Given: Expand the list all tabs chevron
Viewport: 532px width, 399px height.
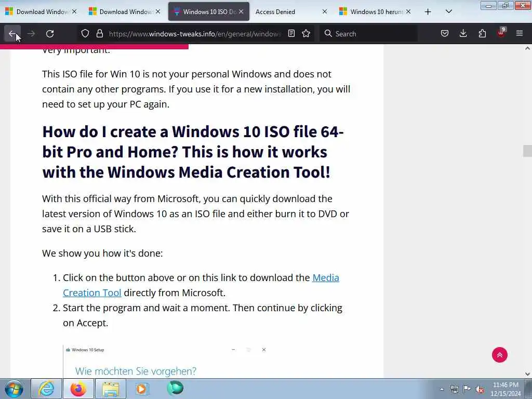Looking at the screenshot, I should point(448,12).
